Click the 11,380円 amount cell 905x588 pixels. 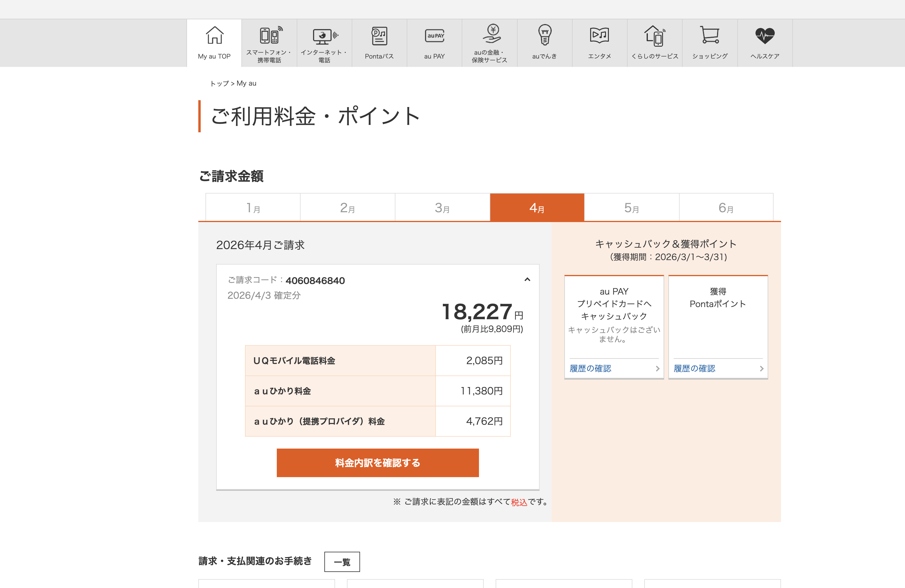(x=473, y=391)
